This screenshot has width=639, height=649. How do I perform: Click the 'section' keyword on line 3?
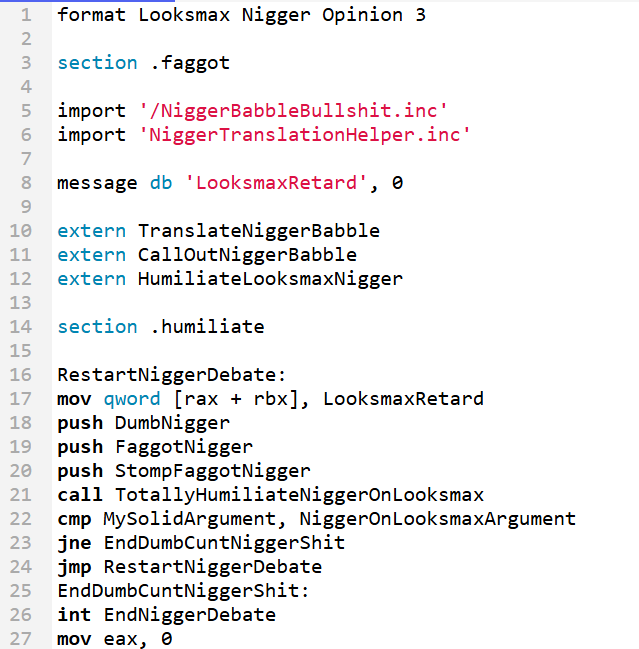click(97, 63)
